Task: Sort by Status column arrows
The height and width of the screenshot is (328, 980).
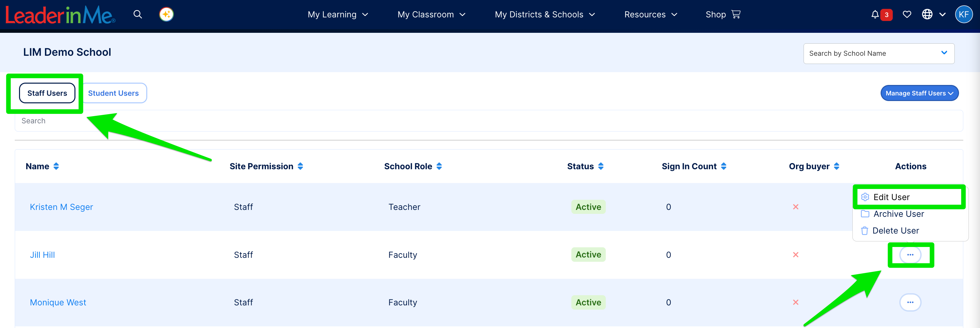Action: coord(601,166)
